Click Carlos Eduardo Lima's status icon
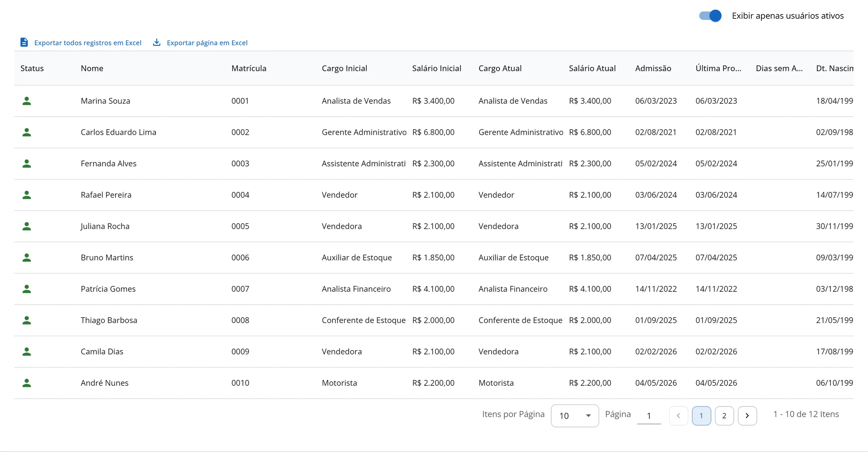The image size is (868, 452). pos(27,132)
